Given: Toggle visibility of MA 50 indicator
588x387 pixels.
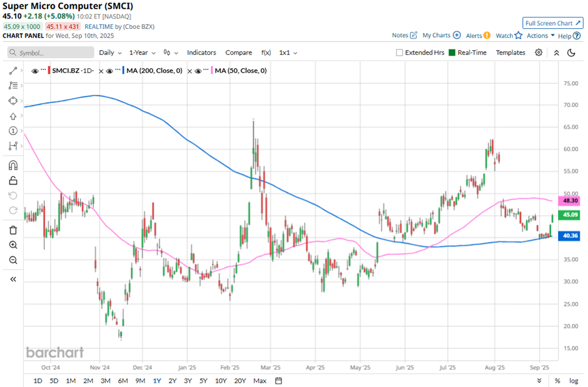Looking at the screenshot, I should [x=198, y=71].
